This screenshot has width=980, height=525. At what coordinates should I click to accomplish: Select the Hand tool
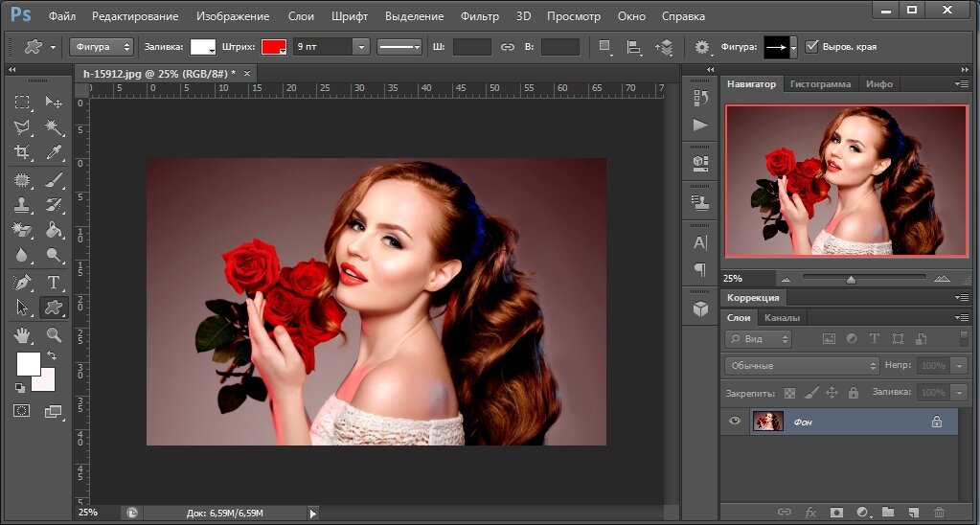pyautogui.click(x=22, y=334)
